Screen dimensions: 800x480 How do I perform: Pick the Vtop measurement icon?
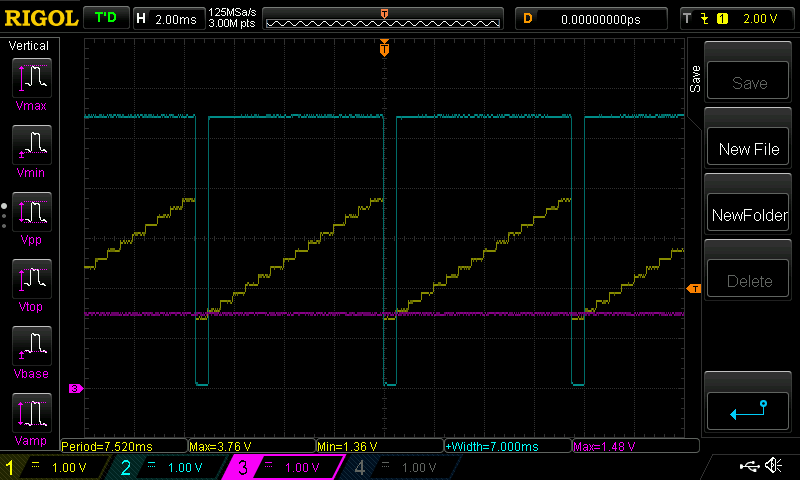(x=31, y=282)
